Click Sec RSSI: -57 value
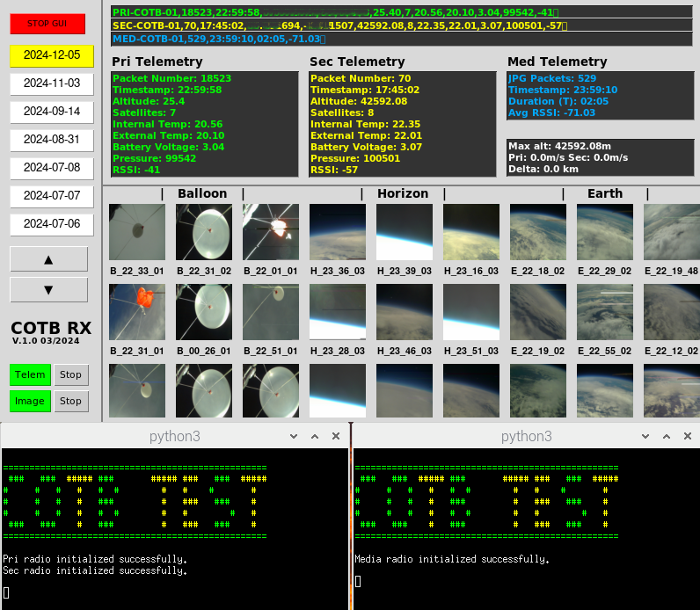This screenshot has width=700, height=610. point(334,170)
